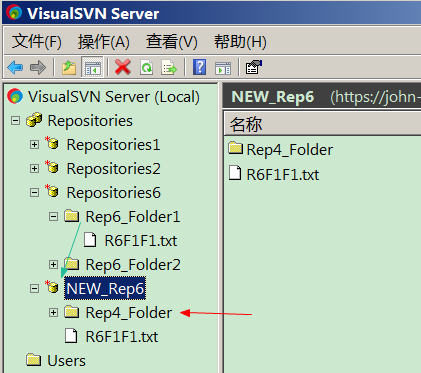This screenshot has width=421, height=373.
Task: Toggle the show/hide action pane icon
Action: point(223,68)
